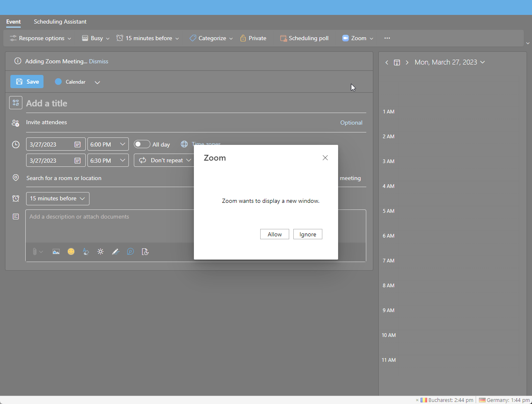
Task: Close the Zoom dialog with the X
Action: pyautogui.click(x=325, y=158)
